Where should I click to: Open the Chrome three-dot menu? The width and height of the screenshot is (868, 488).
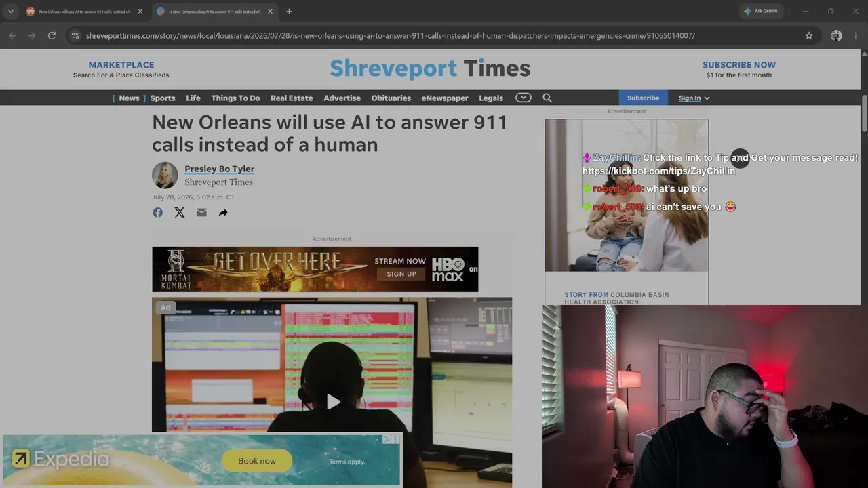point(856,35)
